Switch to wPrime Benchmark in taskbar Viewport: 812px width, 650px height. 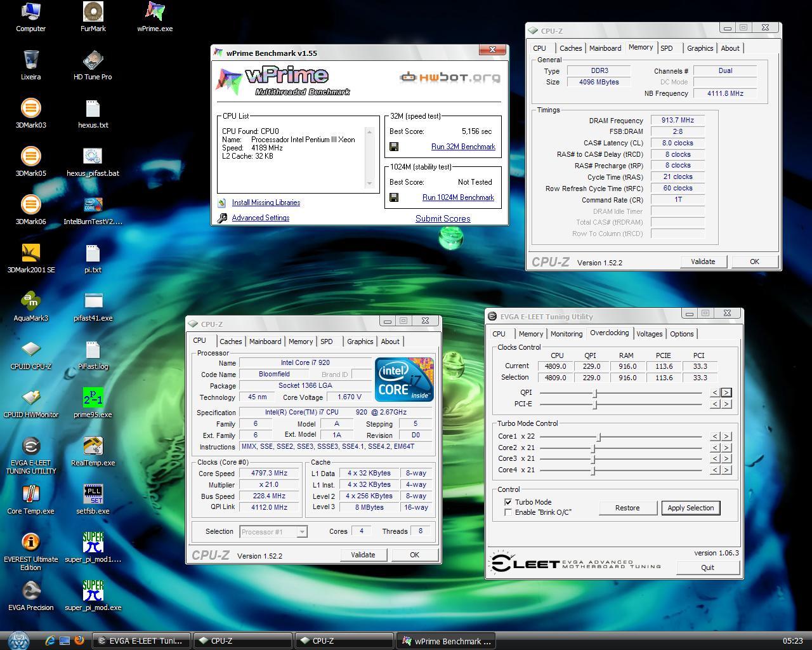click(446, 641)
